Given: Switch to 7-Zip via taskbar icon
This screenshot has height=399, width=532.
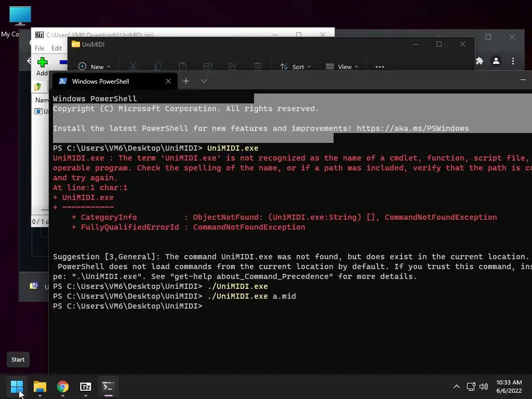Looking at the screenshot, I should pyautogui.click(x=86, y=387).
